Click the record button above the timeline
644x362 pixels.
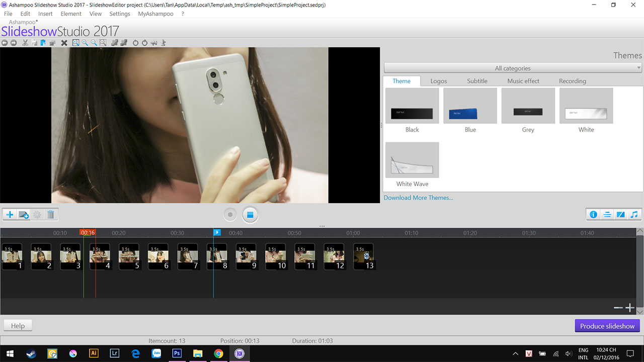pyautogui.click(x=230, y=214)
